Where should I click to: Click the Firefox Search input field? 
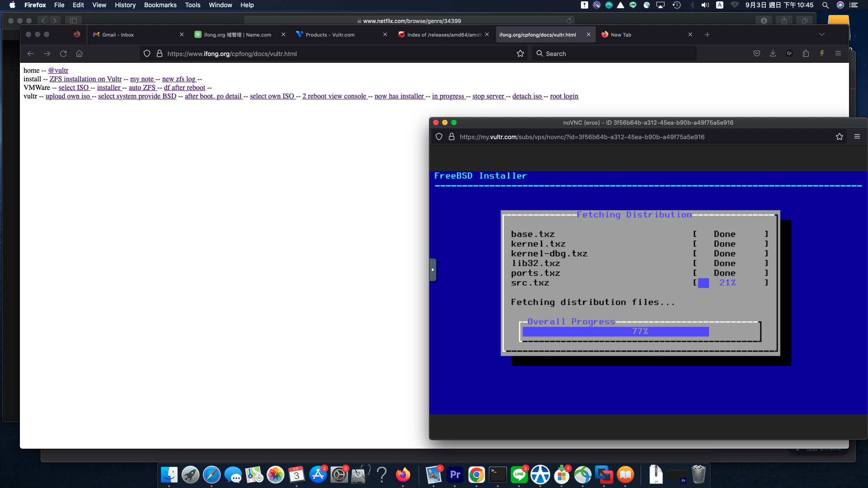coord(615,54)
